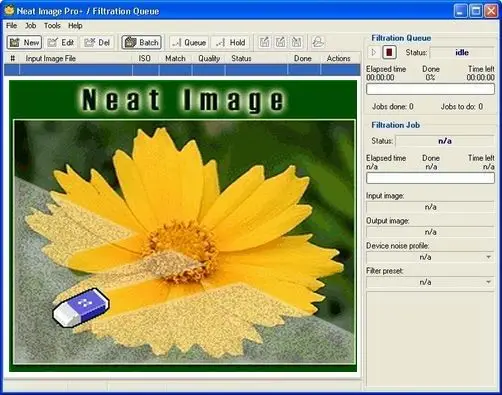
Task: Open the File menu
Action: [11, 26]
